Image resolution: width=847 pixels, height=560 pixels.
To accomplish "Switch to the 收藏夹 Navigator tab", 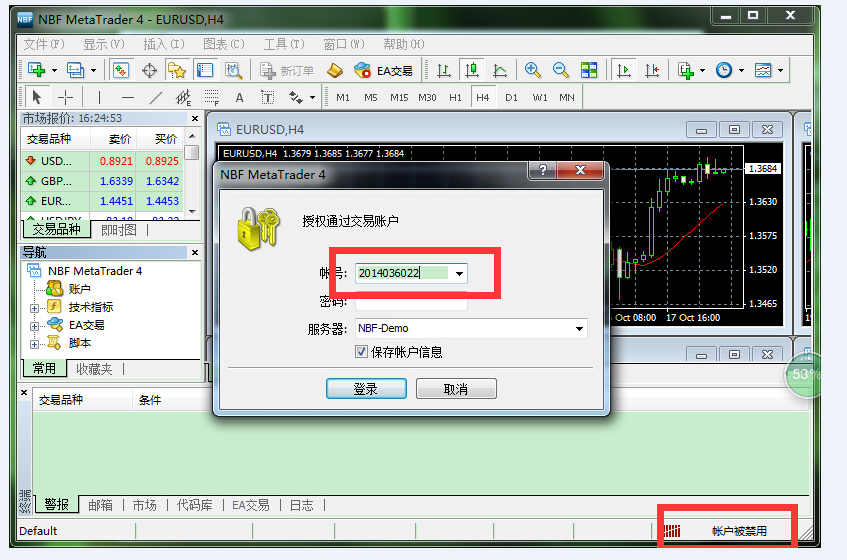I will (x=94, y=369).
